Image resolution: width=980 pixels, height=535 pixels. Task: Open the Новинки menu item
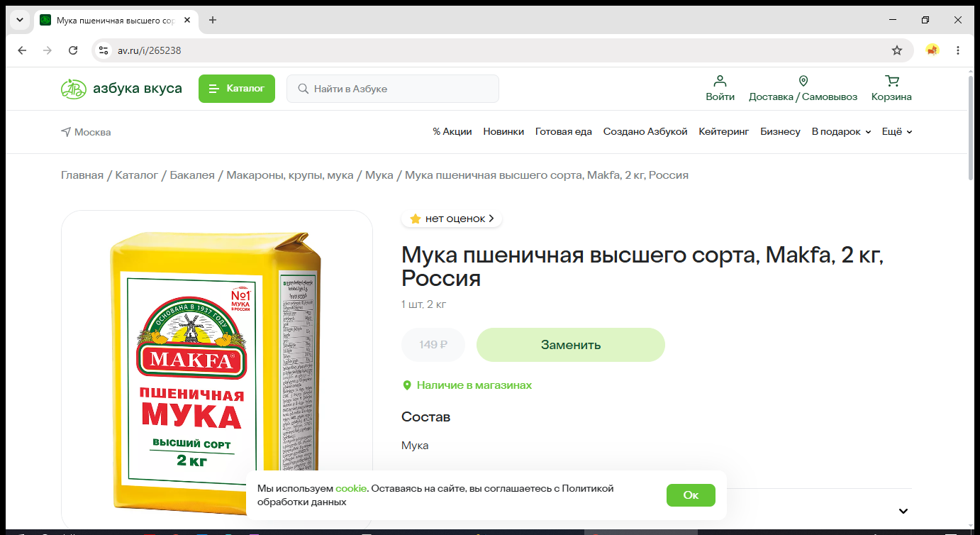pos(503,132)
